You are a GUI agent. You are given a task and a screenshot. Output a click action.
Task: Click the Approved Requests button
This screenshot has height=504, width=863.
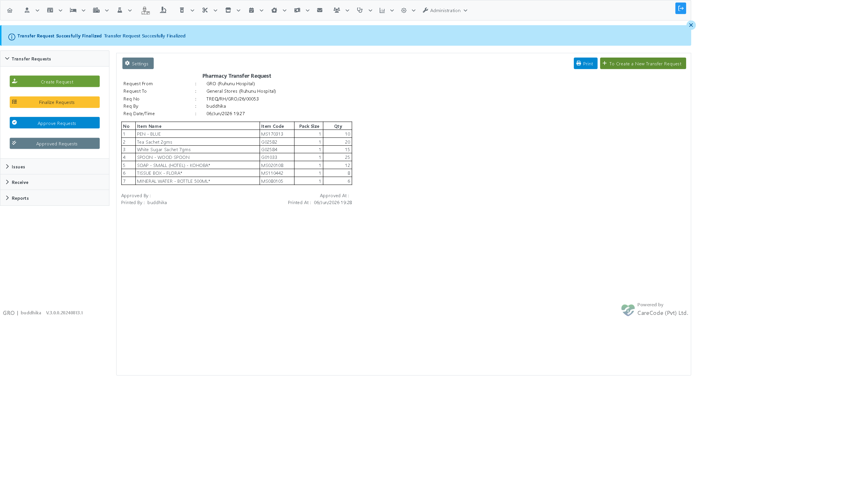(55, 143)
